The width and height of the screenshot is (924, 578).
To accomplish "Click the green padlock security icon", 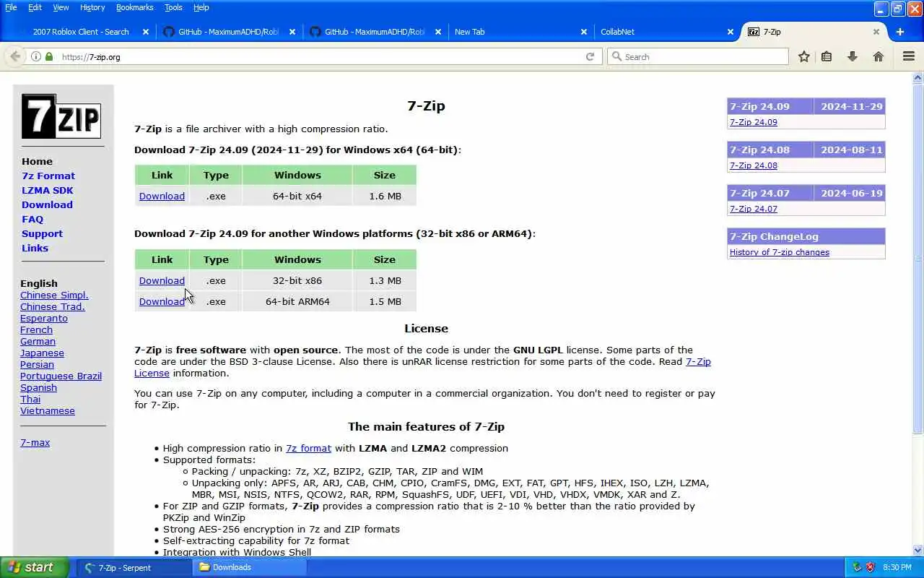I will (49, 56).
